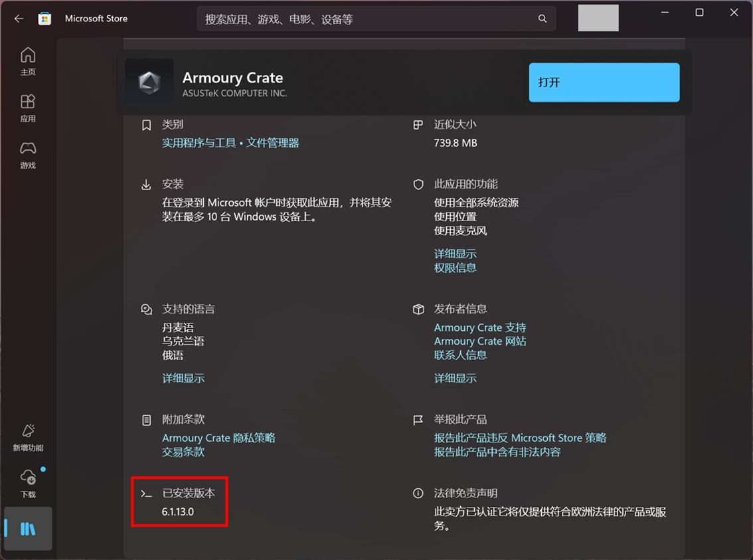This screenshot has width=753, height=560.
Task: Open the 权限信息 link
Action: pyautogui.click(x=456, y=268)
